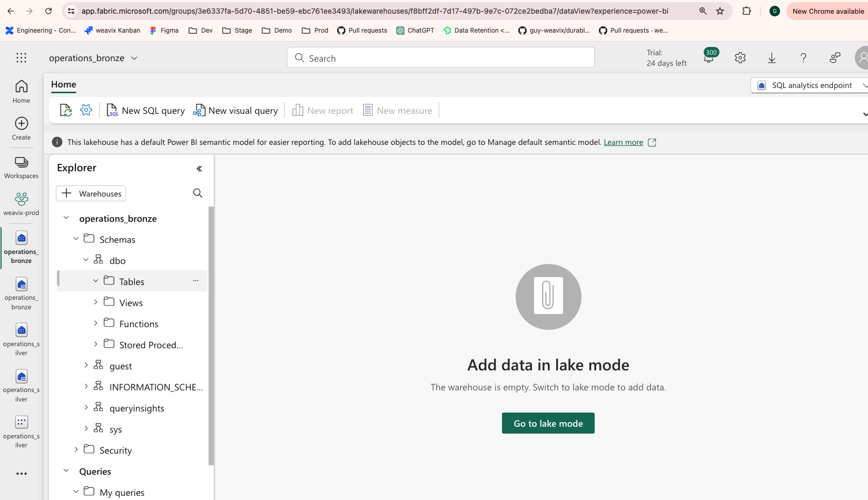Viewport: 868px width, 500px height.
Task: Open the notifications bell
Action: tap(708, 57)
